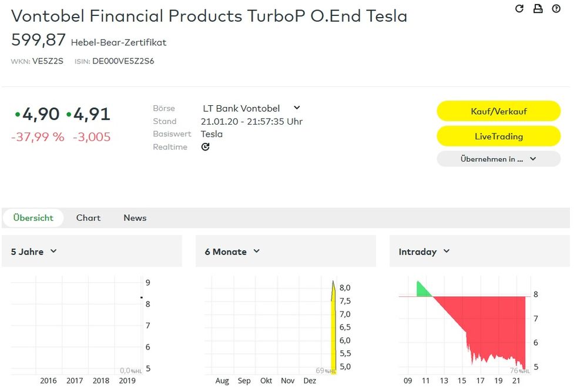
Task: Select the Übersicht tab
Action: click(32, 217)
